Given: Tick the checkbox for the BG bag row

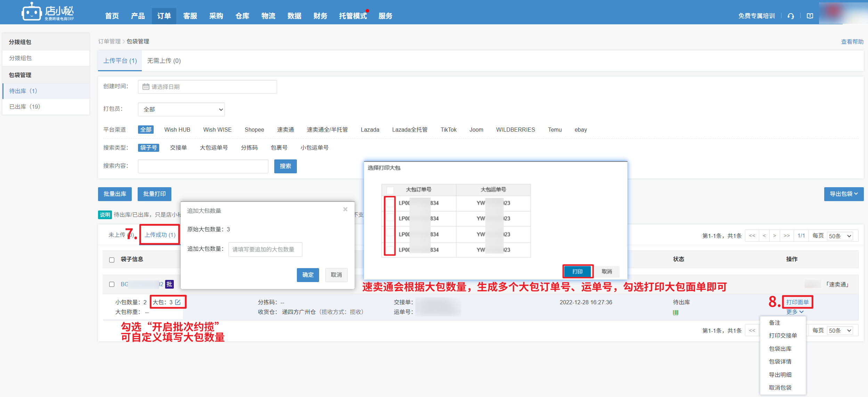Looking at the screenshot, I should pyautogui.click(x=112, y=284).
